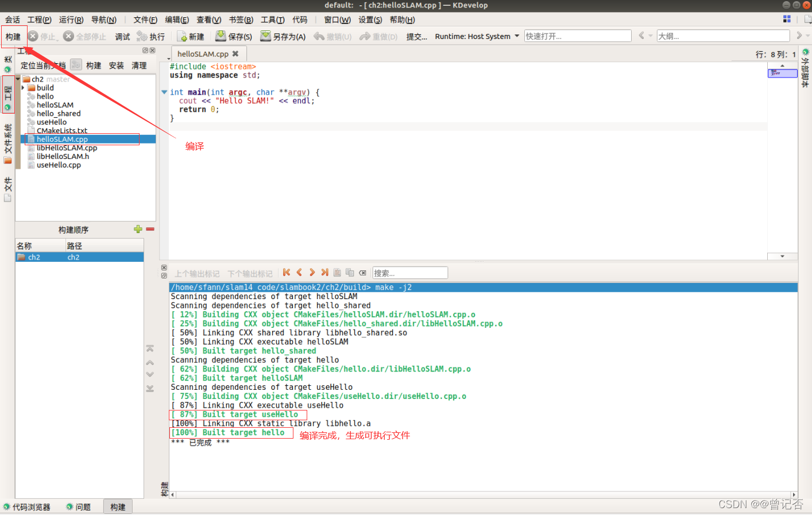
Task: Click the 撤销(U) undo button
Action: (332, 37)
